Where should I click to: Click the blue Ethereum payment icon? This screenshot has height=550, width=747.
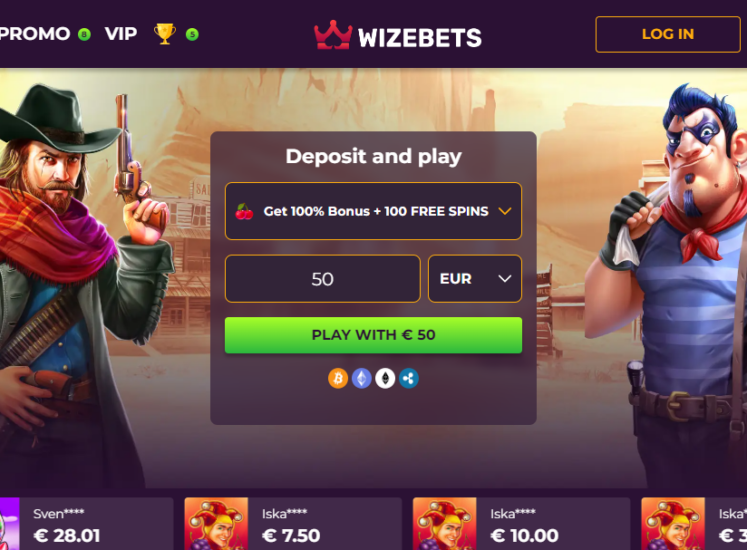[x=362, y=379]
